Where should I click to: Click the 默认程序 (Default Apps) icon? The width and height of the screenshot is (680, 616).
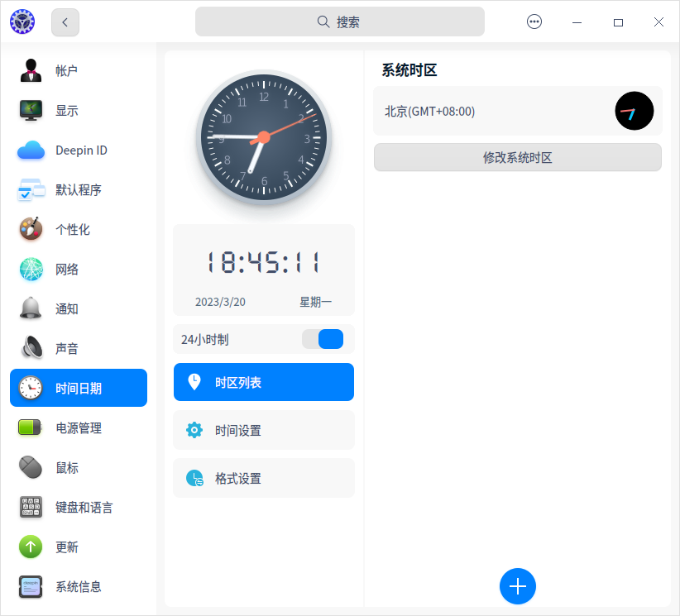30,189
